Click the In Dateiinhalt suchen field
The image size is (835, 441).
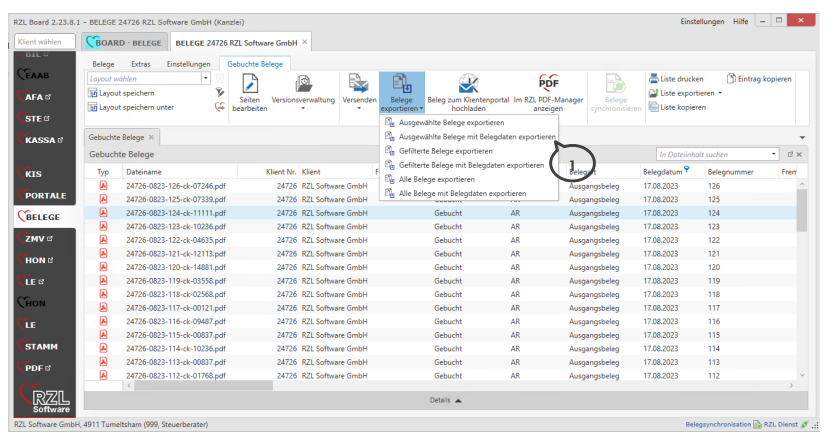[712, 155]
